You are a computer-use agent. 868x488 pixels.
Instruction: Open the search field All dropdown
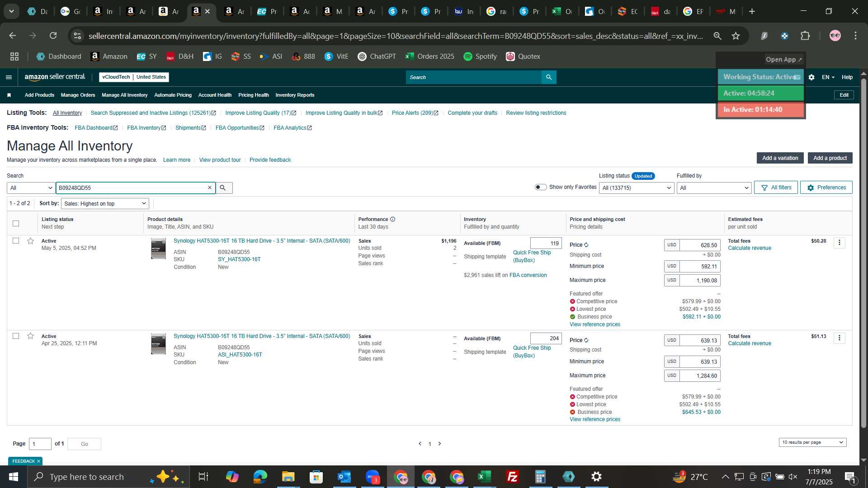point(31,188)
